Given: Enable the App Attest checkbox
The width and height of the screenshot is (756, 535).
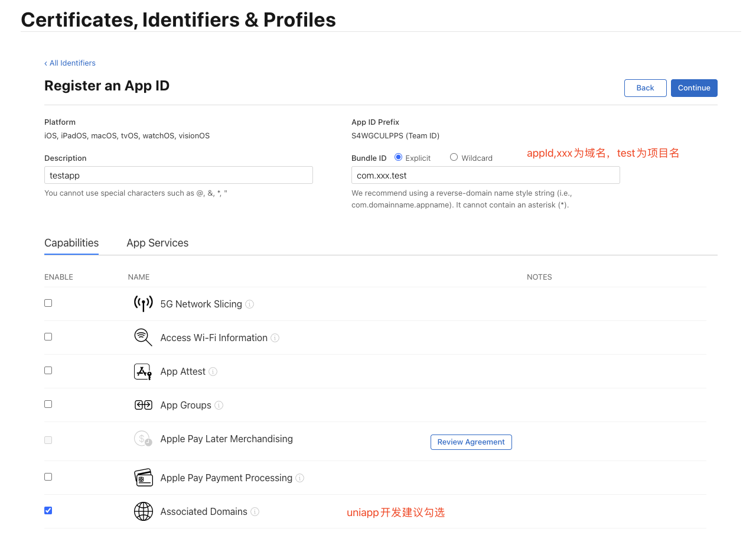Looking at the screenshot, I should coord(48,370).
